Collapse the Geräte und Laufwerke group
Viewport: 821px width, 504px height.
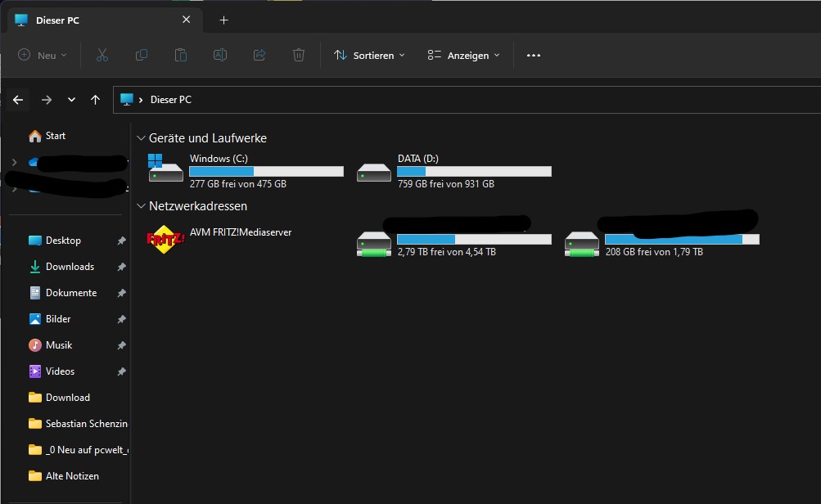coord(141,138)
